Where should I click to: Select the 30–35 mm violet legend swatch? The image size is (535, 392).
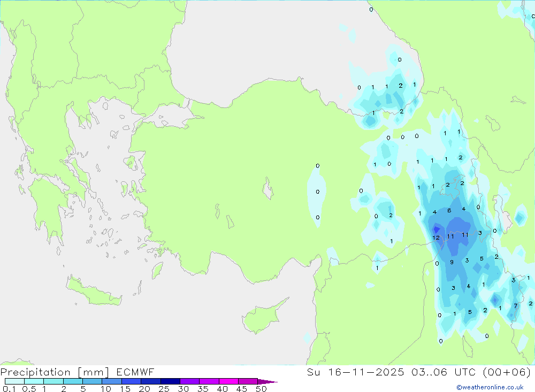click(x=189, y=381)
